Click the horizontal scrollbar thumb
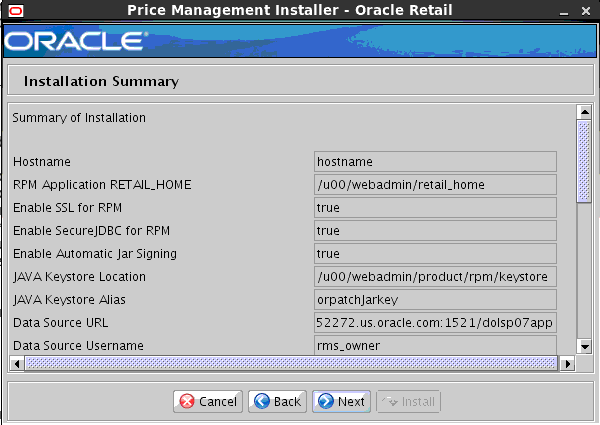 (291, 363)
